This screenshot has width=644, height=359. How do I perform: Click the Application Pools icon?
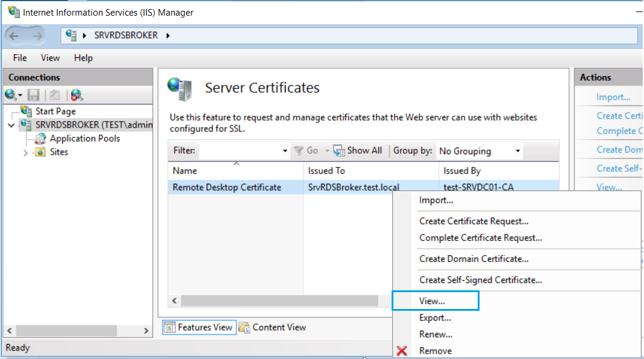point(40,139)
